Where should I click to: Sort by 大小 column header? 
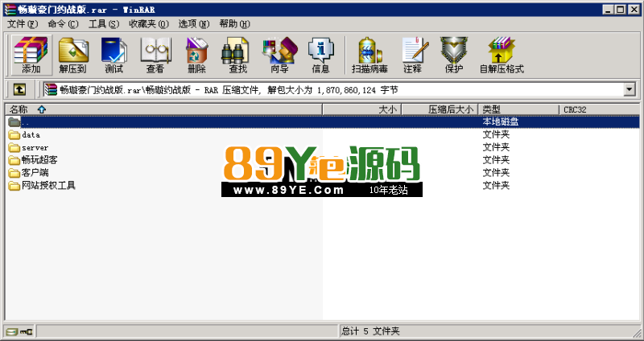pyautogui.click(x=361, y=109)
